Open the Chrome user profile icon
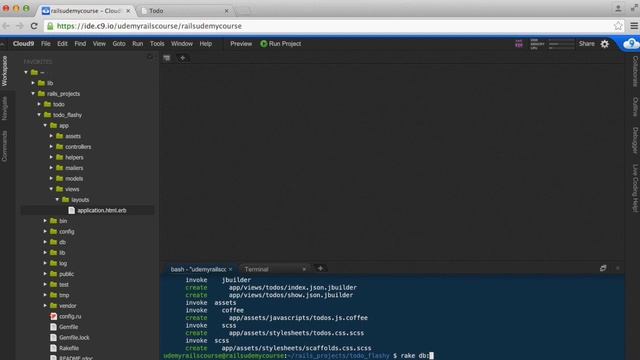This screenshot has width=640, height=360. pyautogui.click(x=618, y=8)
